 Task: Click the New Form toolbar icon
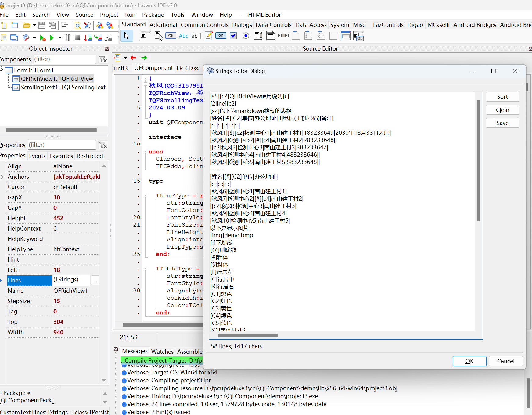[14, 25]
